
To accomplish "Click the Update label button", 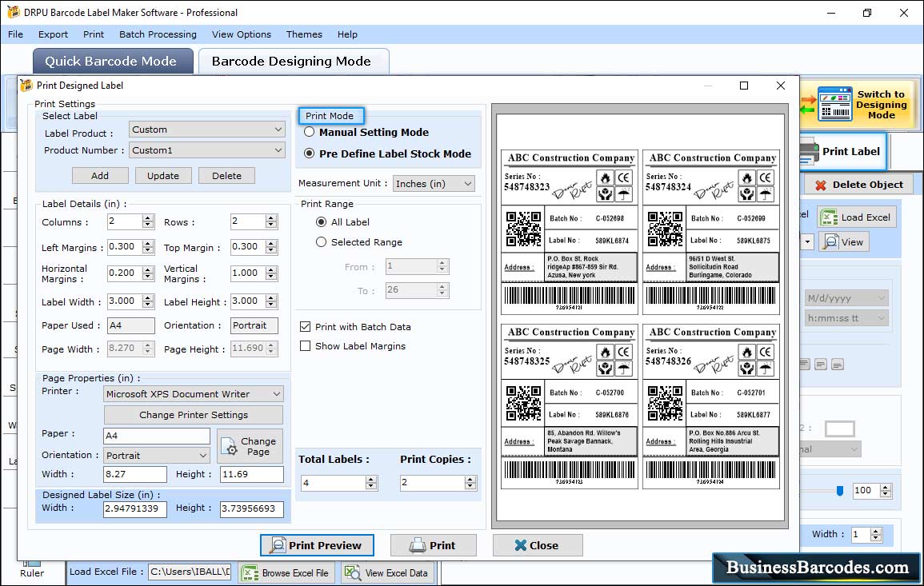I will pyautogui.click(x=163, y=176).
